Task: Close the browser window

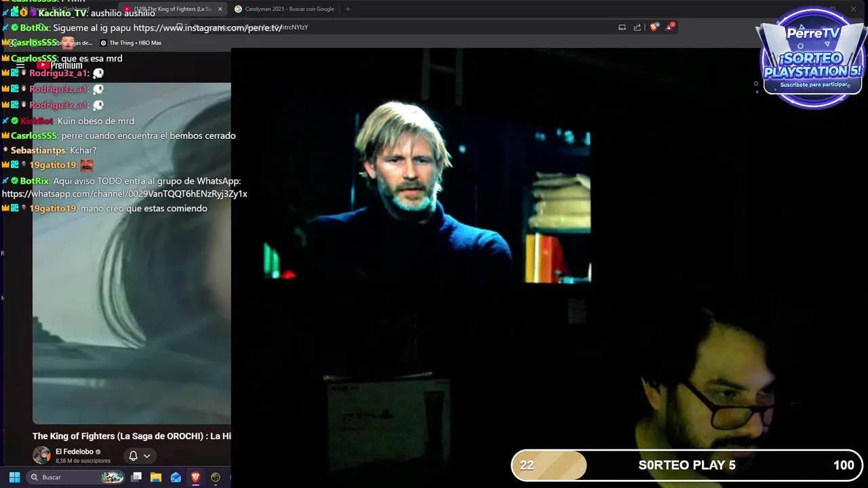Action: 853,9
